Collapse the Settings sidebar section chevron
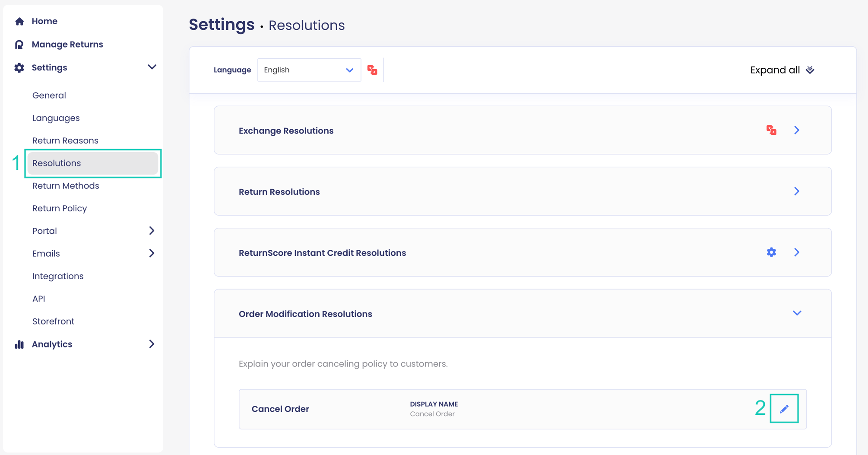 [152, 67]
